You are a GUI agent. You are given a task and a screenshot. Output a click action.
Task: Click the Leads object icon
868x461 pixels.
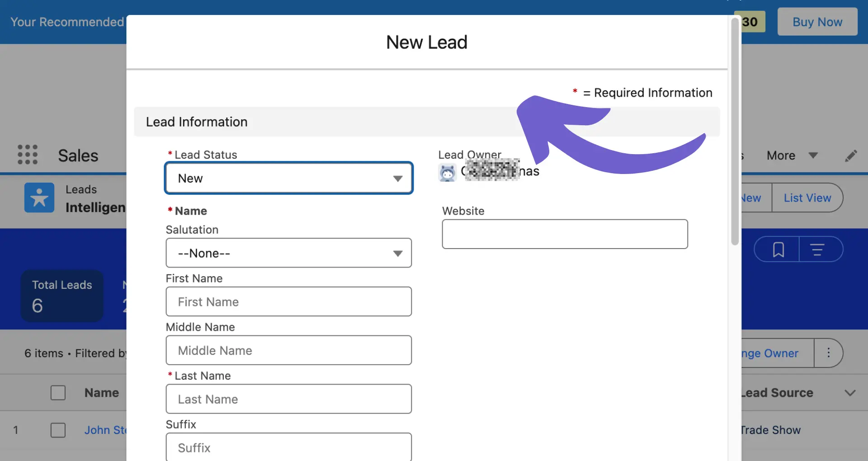pyautogui.click(x=39, y=198)
